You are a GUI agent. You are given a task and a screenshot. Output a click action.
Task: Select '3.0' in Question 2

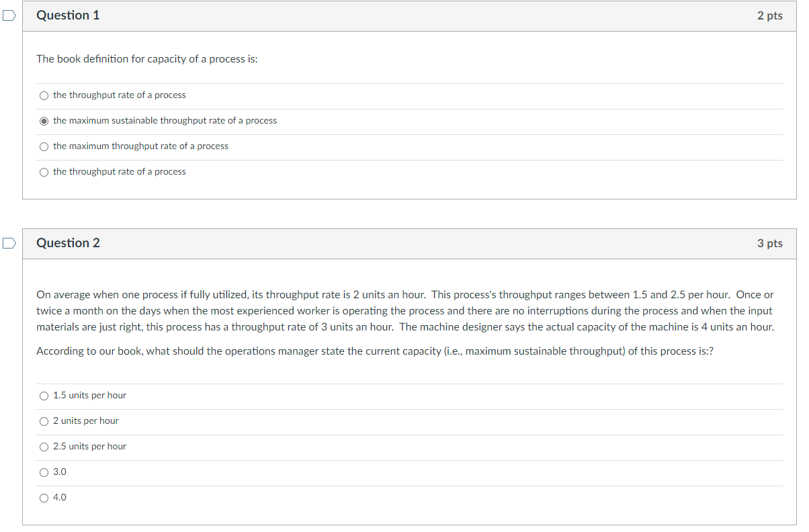(44, 472)
